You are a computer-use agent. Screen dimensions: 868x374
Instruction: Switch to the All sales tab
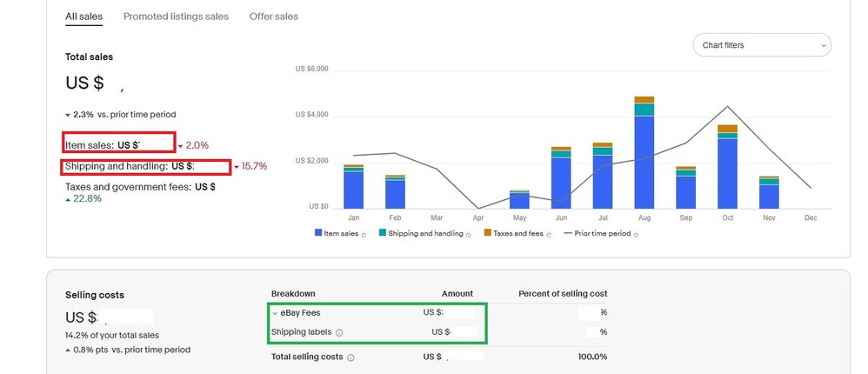tap(83, 17)
